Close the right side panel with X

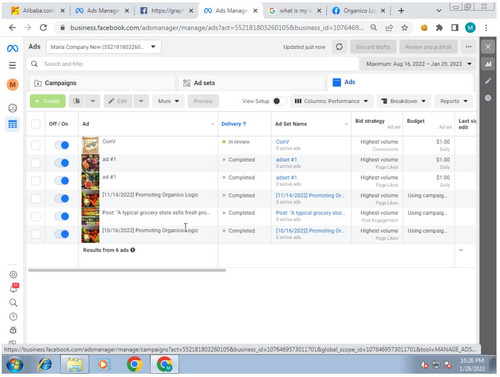coord(488,47)
